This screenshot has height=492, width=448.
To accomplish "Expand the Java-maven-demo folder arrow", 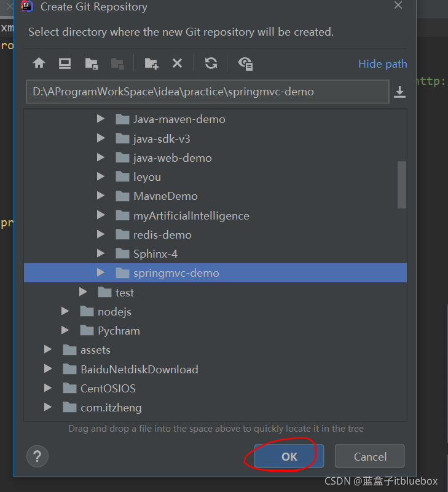I will pyautogui.click(x=100, y=119).
